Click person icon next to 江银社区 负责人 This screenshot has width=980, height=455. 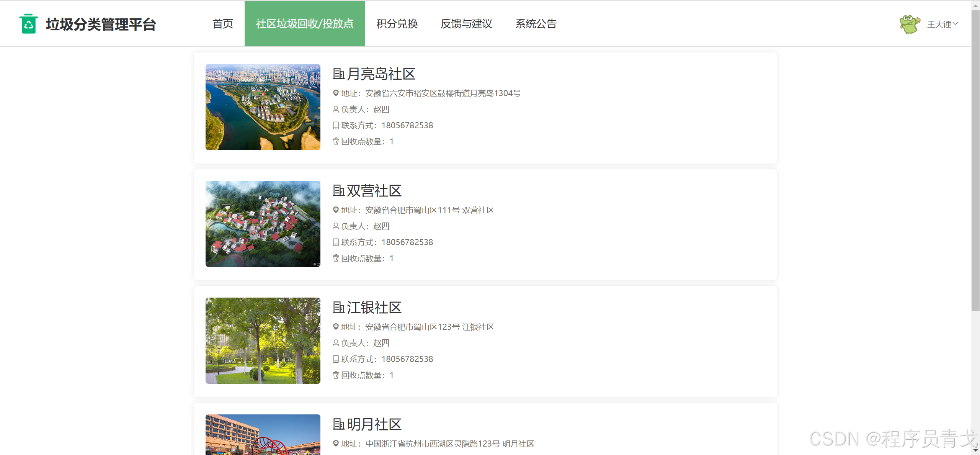336,343
